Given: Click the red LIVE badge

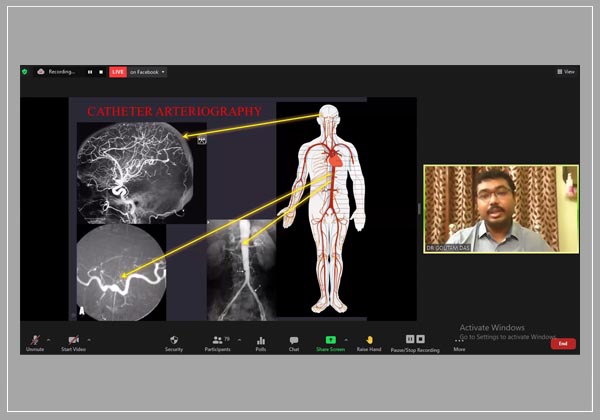Looking at the screenshot, I should 118,72.
